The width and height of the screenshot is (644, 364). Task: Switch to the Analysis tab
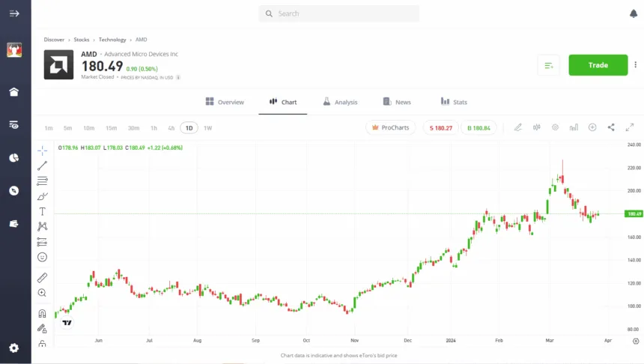click(340, 102)
